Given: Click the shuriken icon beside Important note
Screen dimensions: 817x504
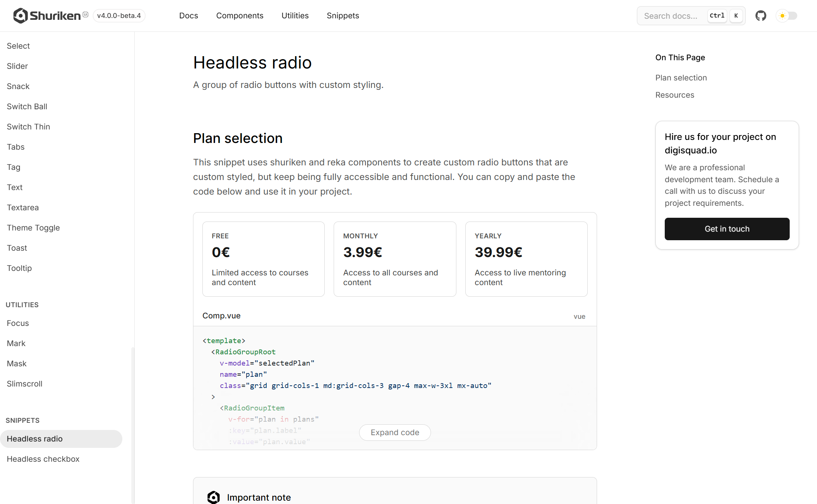Looking at the screenshot, I should (x=214, y=497).
